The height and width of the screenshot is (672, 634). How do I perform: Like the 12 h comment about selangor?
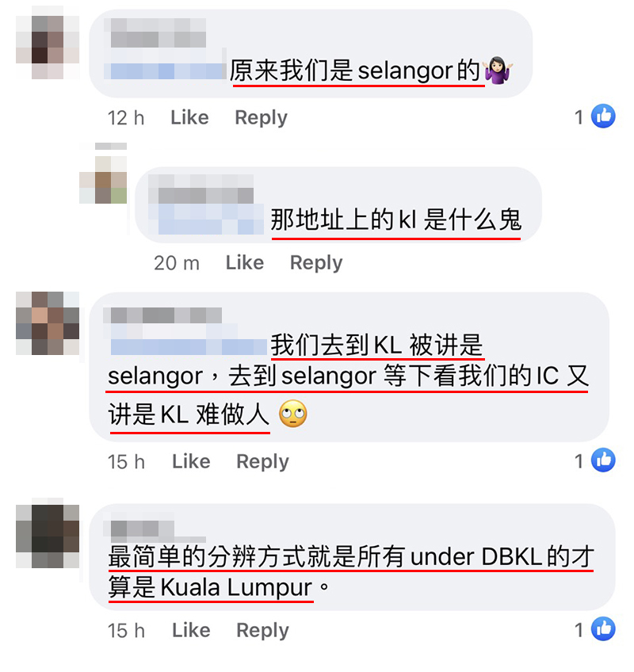point(189,117)
